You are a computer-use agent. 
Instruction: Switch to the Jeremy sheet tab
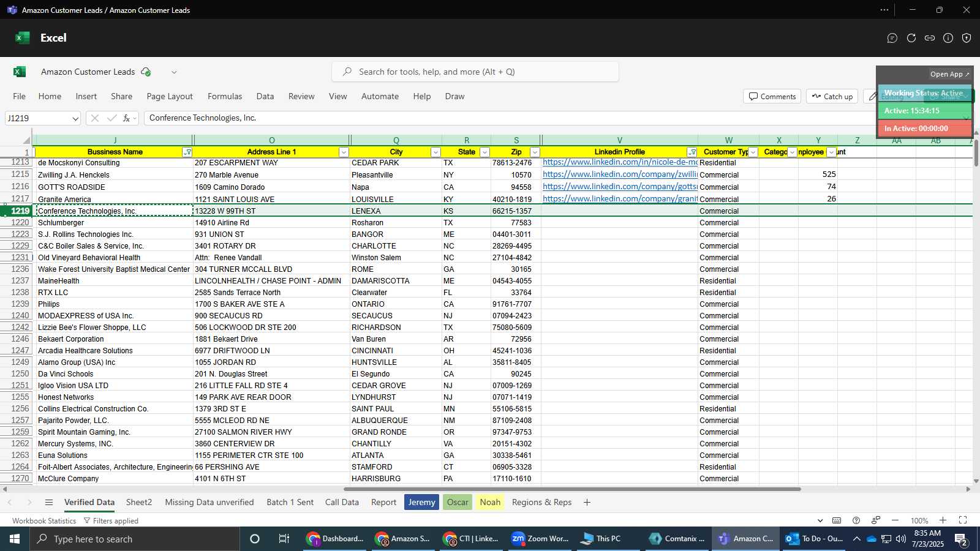[x=422, y=502]
